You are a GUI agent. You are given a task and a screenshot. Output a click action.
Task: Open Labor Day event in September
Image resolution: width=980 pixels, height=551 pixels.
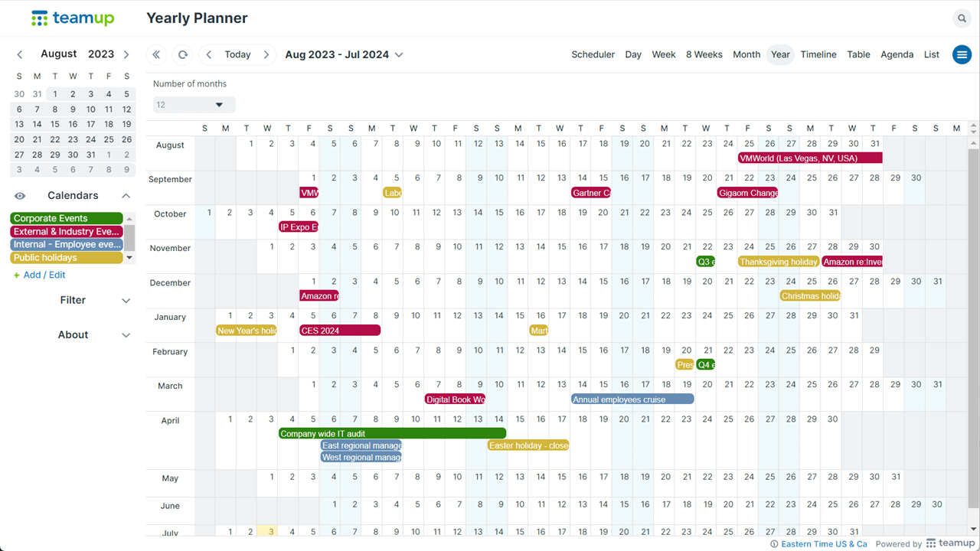coord(393,193)
